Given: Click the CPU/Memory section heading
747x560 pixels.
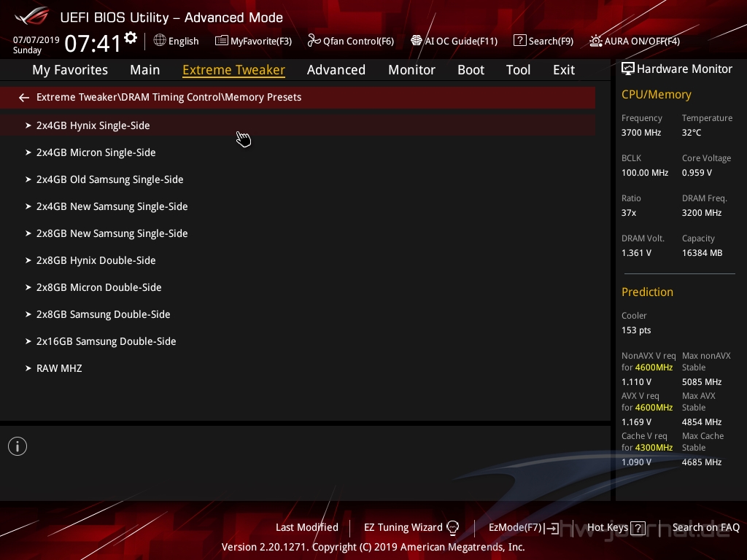Looking at the screenshot, I should 656,94.
